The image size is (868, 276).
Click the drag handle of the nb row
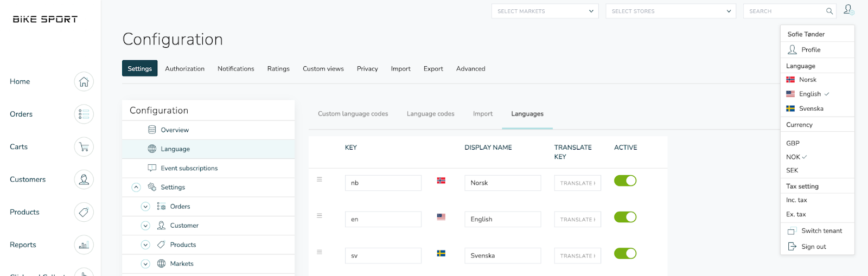pyautogui.click(x=320, y=179)
